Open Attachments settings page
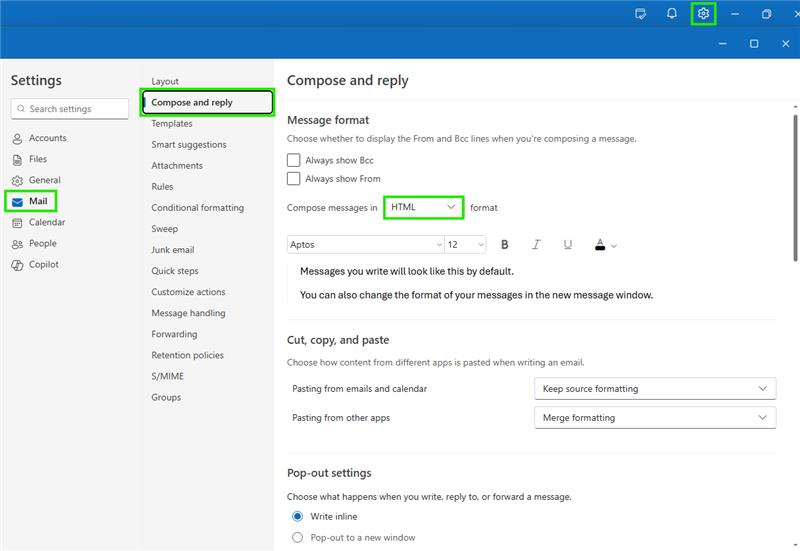Viewport: 800px width, 551px height. 177,165
